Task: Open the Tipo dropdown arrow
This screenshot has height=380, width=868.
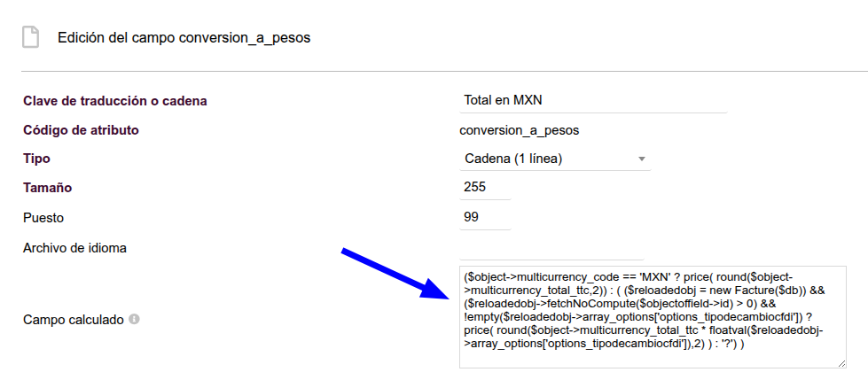Action: tap(642, 159)
